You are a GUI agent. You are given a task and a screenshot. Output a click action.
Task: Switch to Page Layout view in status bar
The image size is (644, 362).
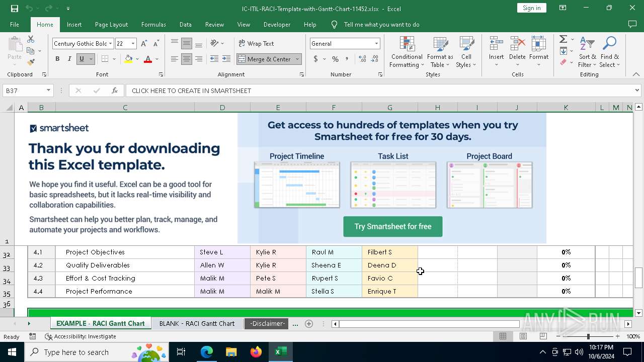coord(523,336)
